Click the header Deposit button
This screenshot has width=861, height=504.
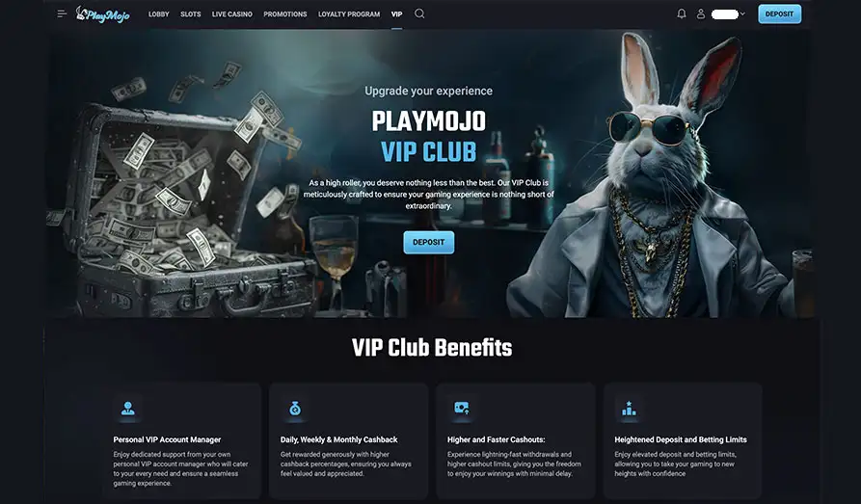(x=779, y=14)
